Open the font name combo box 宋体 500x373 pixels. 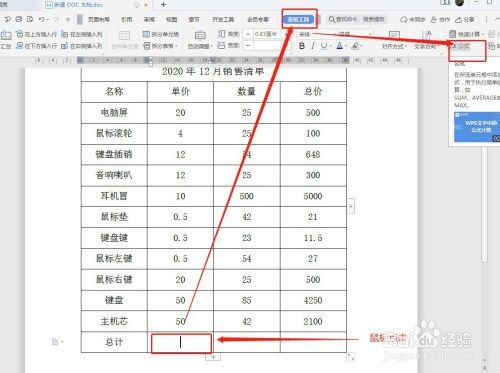[317, 34]
